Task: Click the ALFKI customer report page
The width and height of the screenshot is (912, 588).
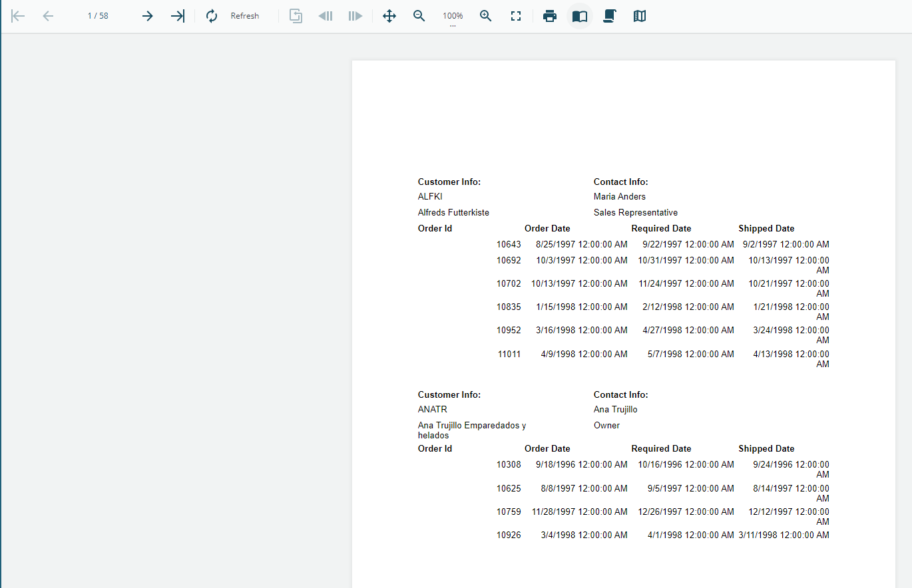Action: (622, 279)
